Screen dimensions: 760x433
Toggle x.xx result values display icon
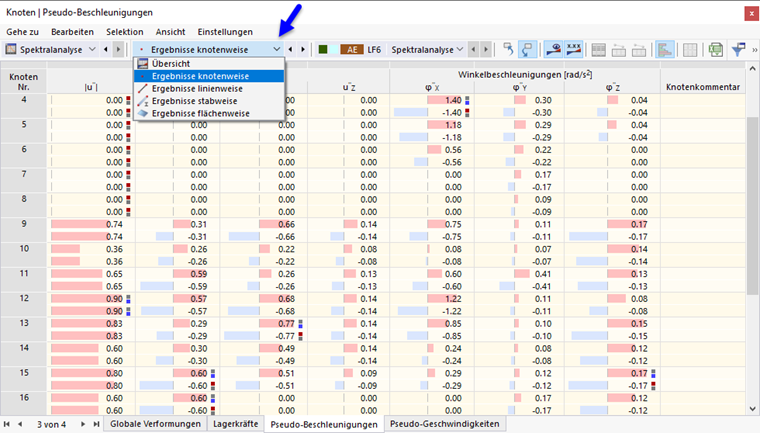(x=573, y=49)
